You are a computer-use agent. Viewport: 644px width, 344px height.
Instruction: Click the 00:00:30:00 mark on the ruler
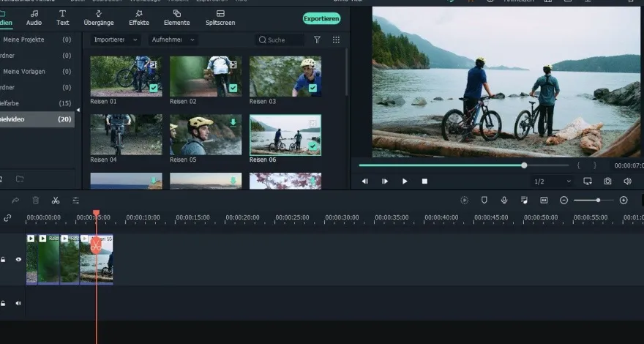pyautogui.click(x=342, y=217)
